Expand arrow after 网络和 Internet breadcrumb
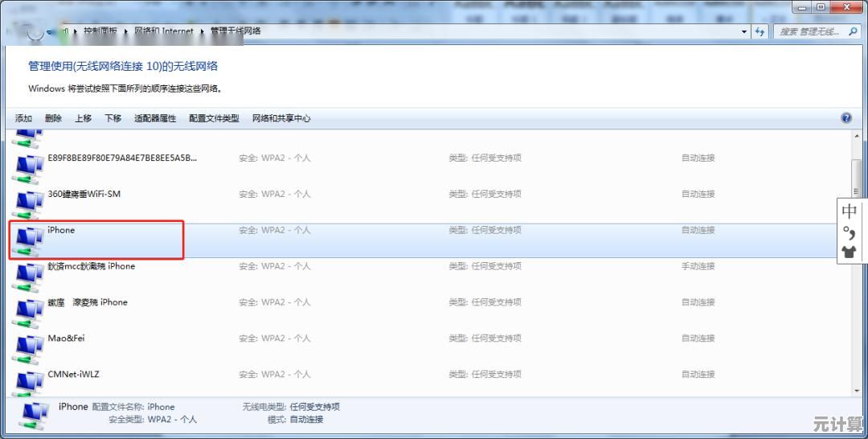Screen dimensions: 868x439 202,31
